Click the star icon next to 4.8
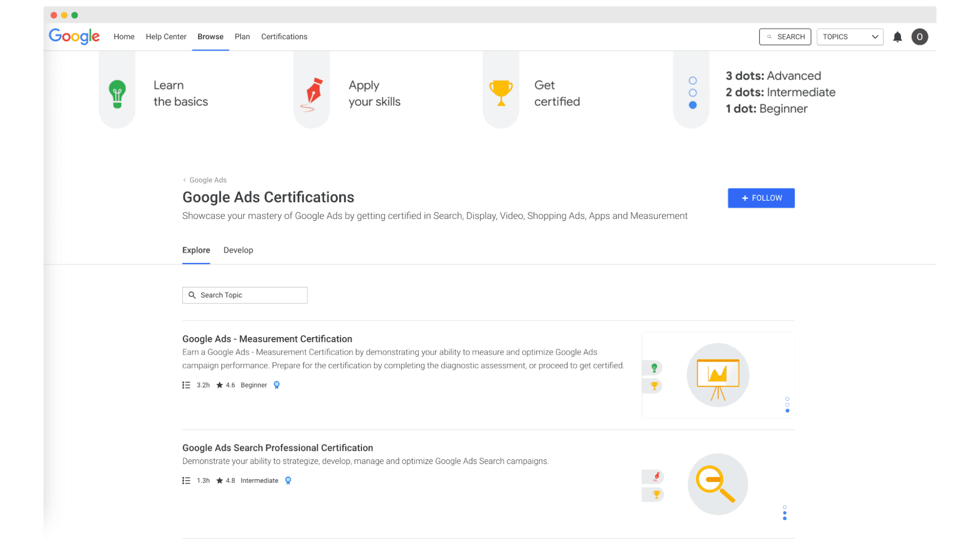The width and height of the screenshot is (980, 547). [220, 480]
